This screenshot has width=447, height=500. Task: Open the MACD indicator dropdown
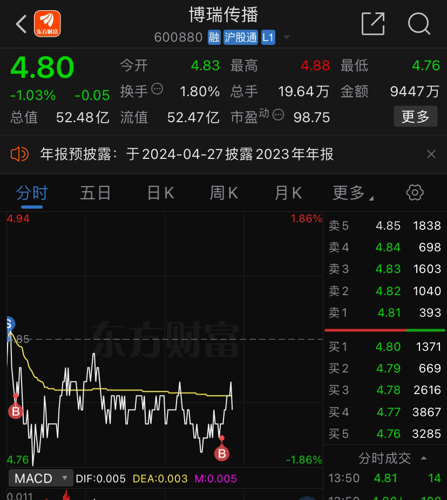point(40,479)
